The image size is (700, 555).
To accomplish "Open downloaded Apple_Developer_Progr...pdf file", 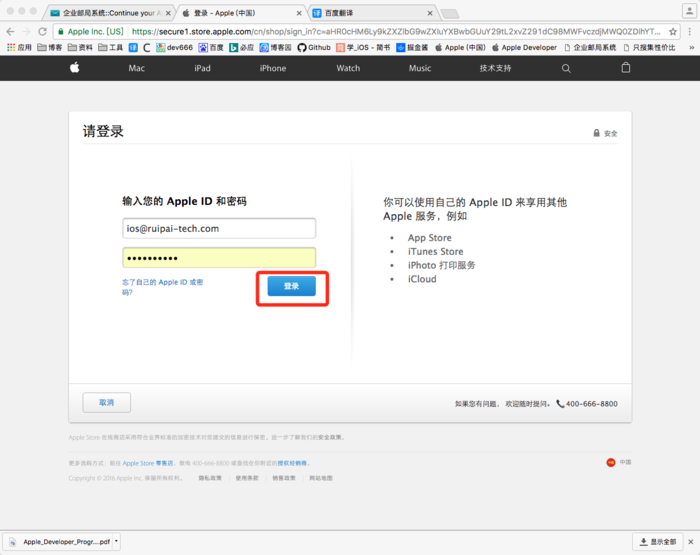I will point(60,542).
